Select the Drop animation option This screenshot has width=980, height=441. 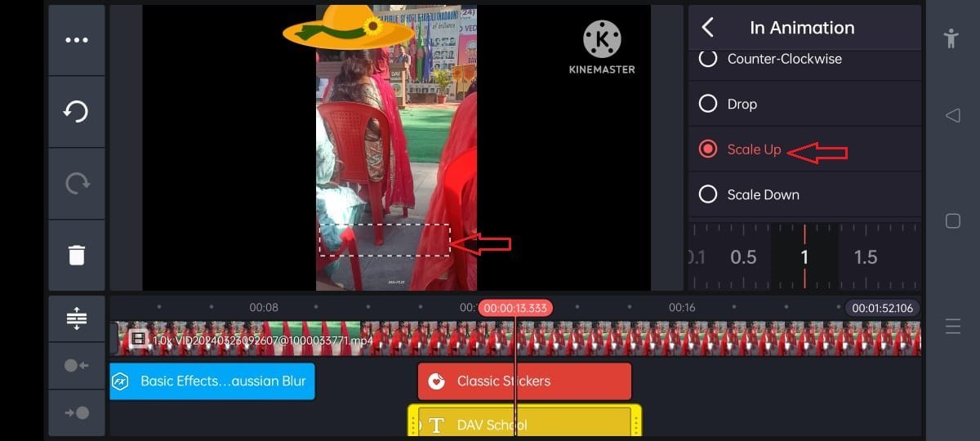point(742,104)
